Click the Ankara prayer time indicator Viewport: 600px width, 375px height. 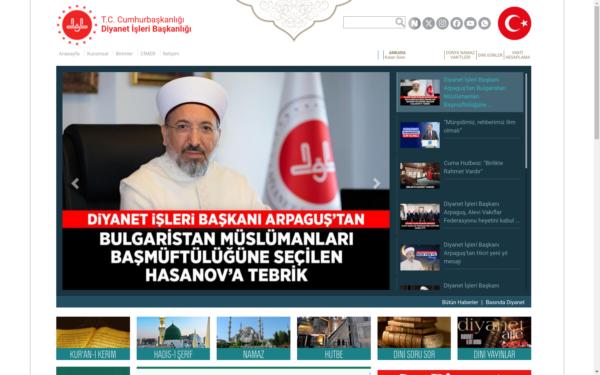pos(395,55)
